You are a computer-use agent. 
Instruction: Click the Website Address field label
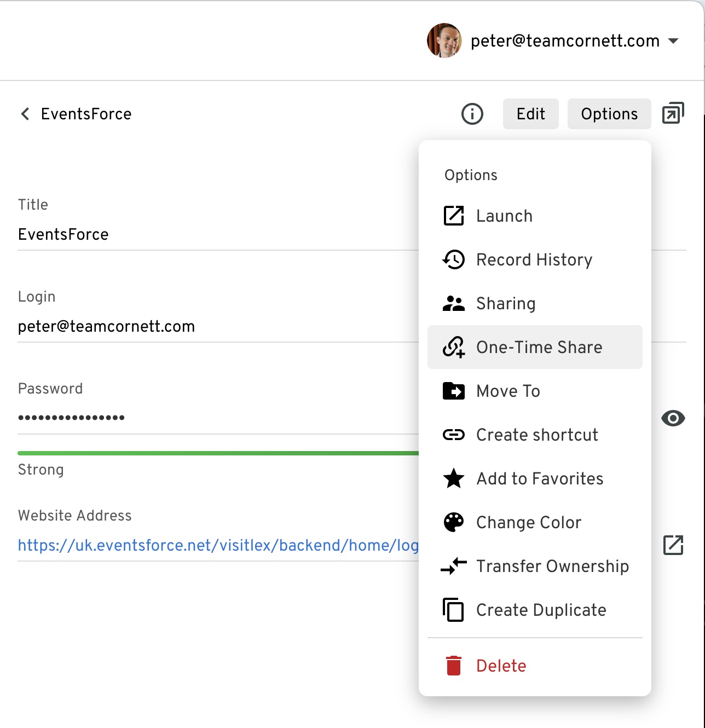(74, 516)
